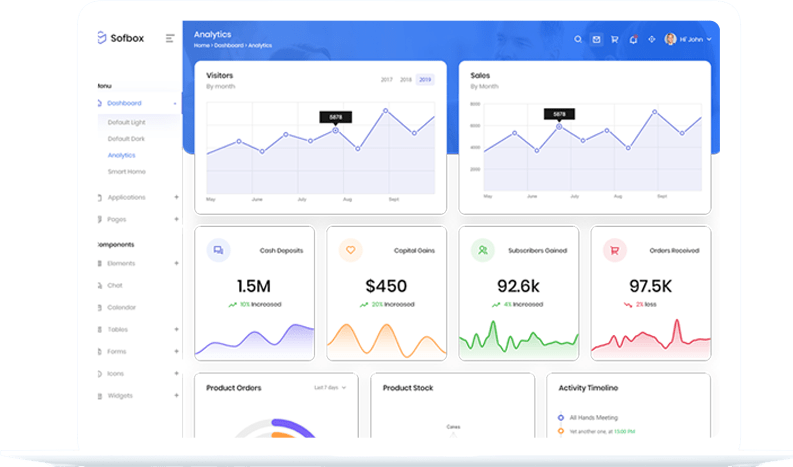Click the search icon in header

[x=578, y=39]
